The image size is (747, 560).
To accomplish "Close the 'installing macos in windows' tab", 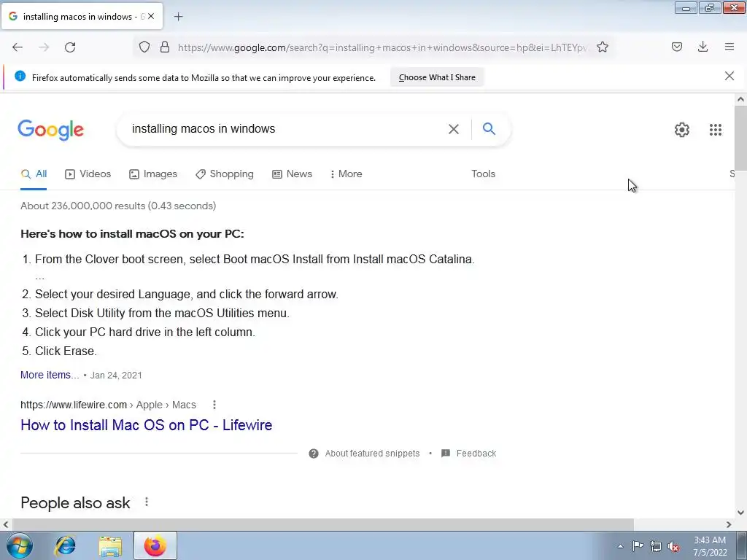I will tap(151, 16).
